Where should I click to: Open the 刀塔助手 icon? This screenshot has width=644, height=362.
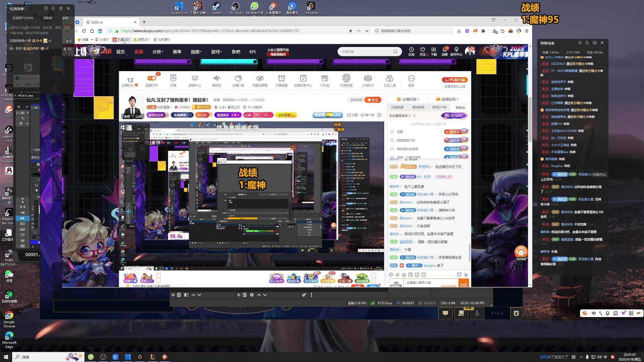(368, 80)
